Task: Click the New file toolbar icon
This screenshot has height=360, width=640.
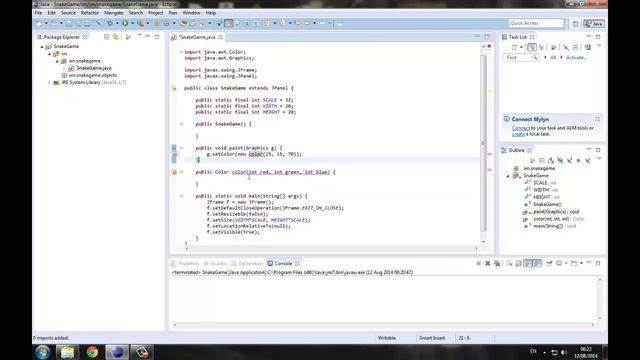Action: 39,24
